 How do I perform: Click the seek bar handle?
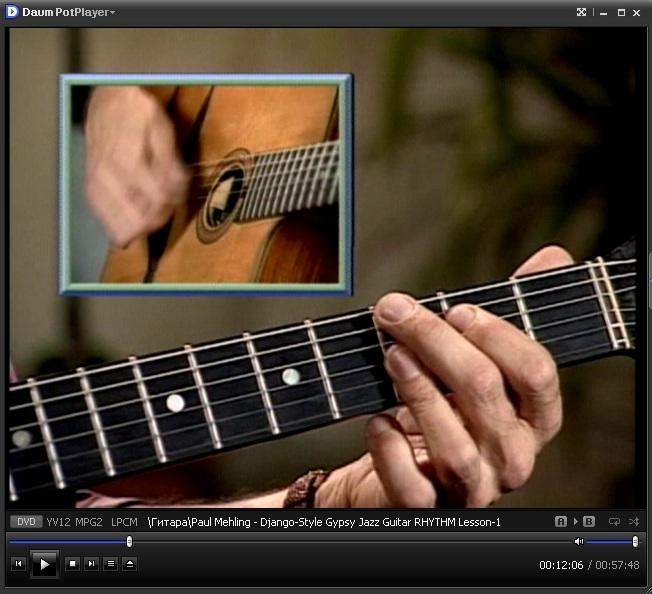click(x=129, y=541)
